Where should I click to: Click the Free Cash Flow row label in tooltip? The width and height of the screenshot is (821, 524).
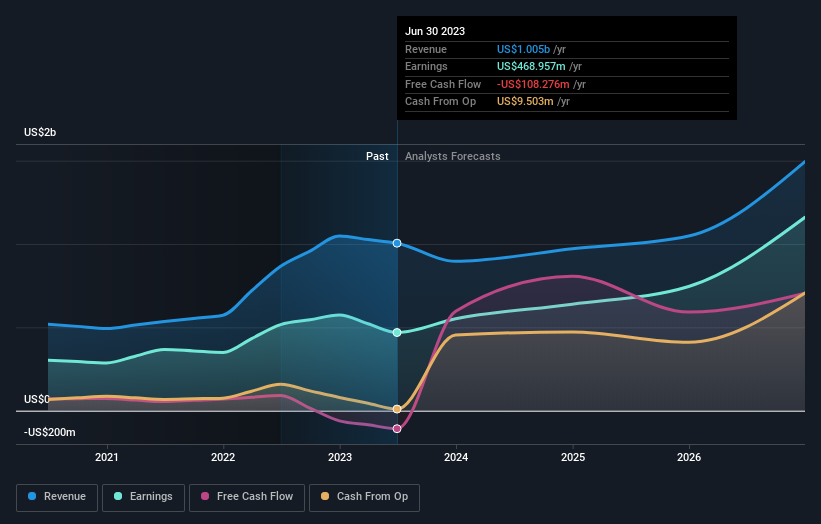click(443, 84)
